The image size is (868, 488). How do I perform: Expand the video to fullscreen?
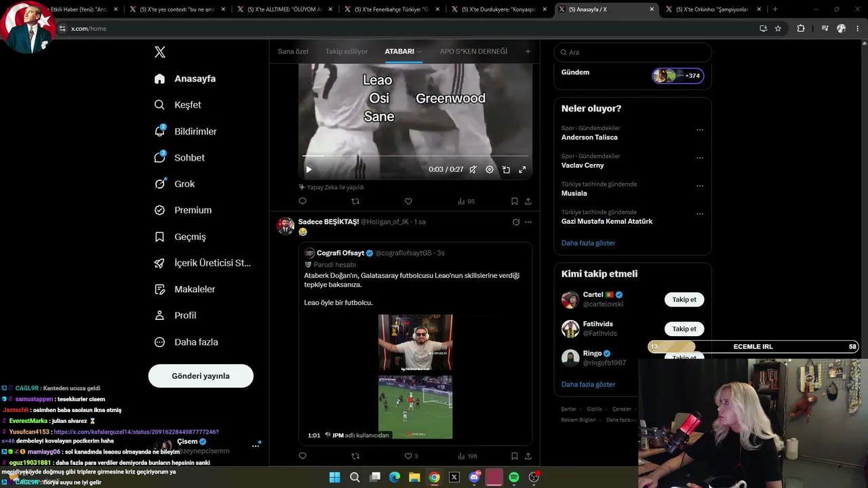522,169
